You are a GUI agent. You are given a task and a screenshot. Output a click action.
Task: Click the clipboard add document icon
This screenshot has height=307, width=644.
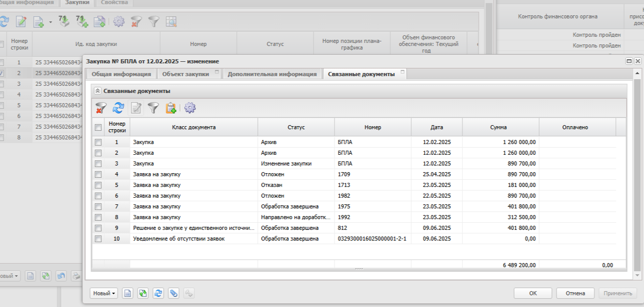[171, 108]
